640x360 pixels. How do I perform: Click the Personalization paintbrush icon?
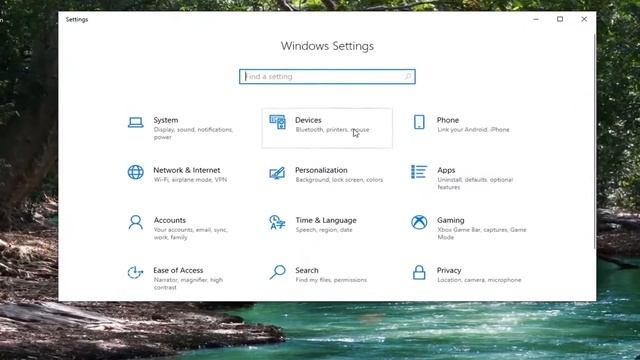coord(277,173)
